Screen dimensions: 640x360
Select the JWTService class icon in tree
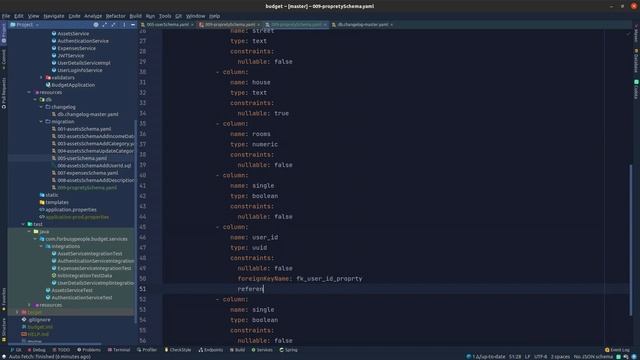pyautogui.click(x=54, y=56)
